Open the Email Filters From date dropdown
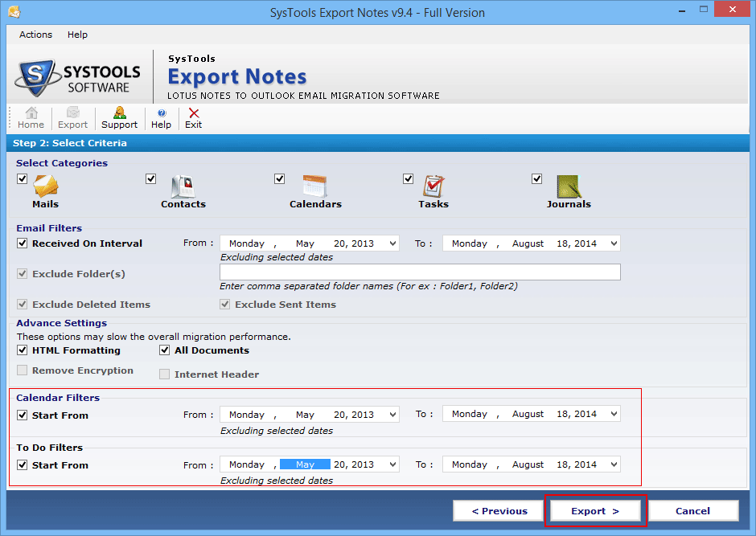 point(392,243)
